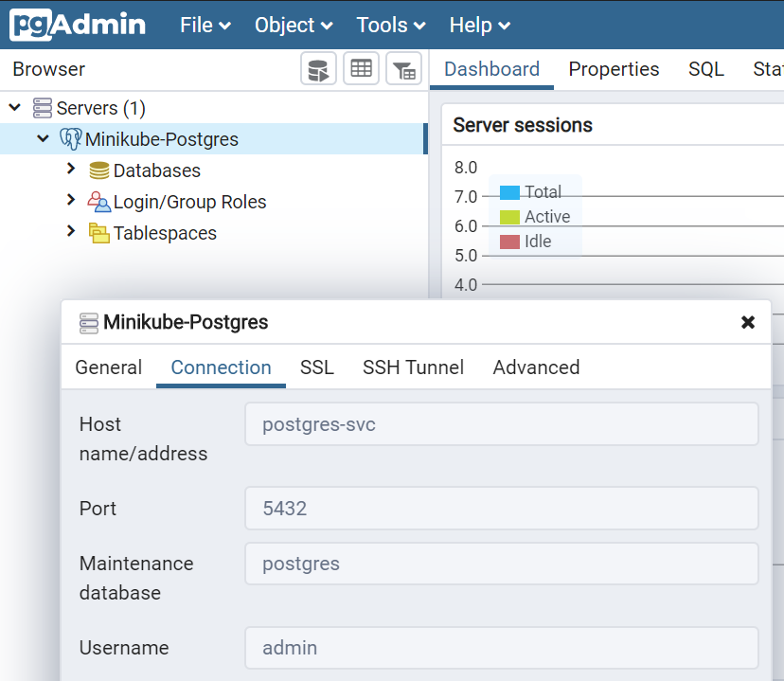Switch to the SQL tab
Screen dimensions: 784x681
tap(706, 69)
